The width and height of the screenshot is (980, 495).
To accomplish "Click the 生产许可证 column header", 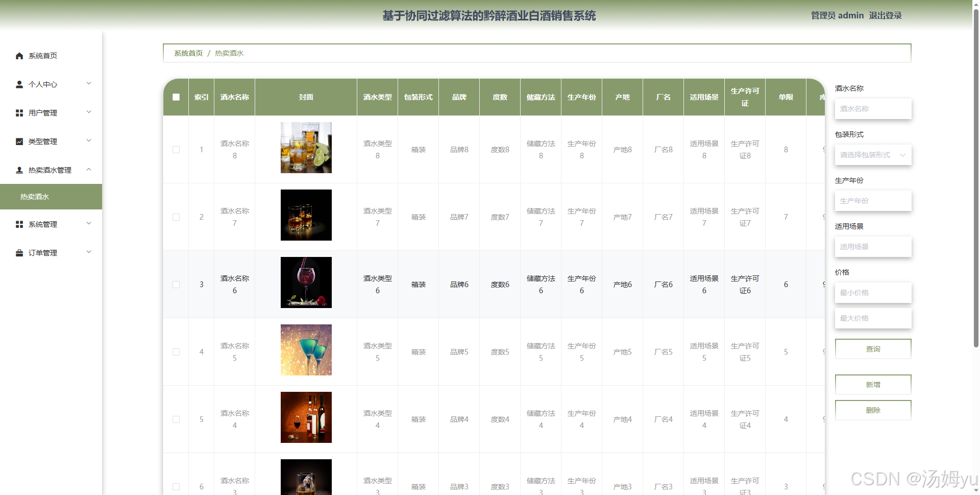I will [745, 97].
